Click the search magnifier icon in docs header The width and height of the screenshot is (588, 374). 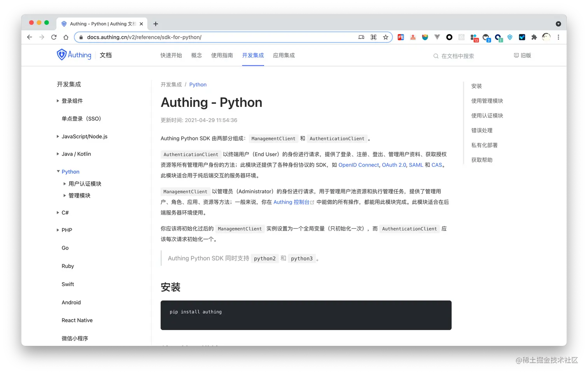[x=436, y=56]
